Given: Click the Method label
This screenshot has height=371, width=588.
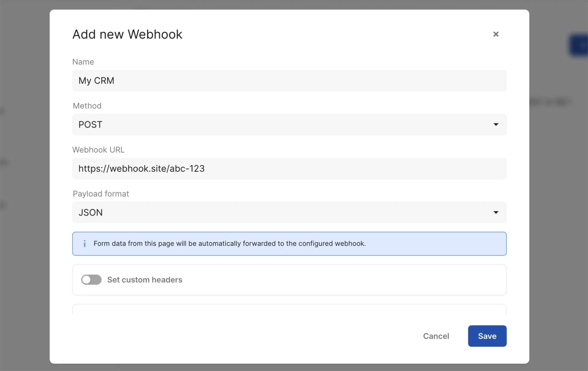Looking at the screenshot, I should point(87,106).
